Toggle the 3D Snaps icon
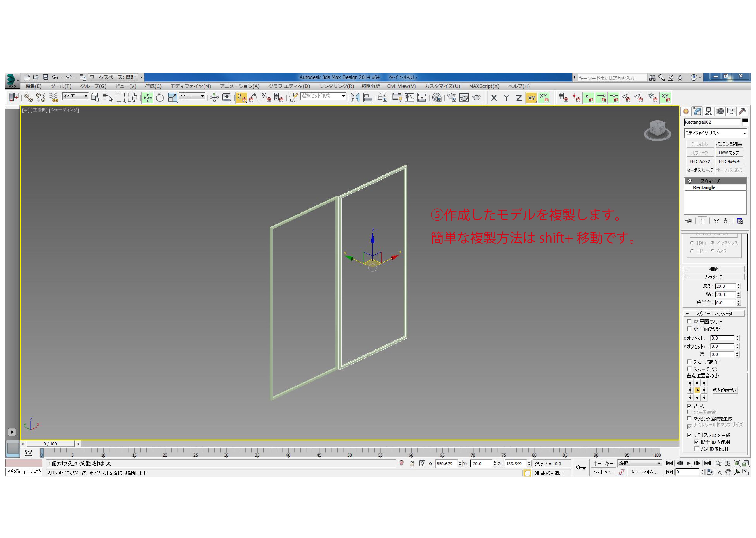Image resolution: width=756 pixels, height=538 pixels. click(241, 98)
